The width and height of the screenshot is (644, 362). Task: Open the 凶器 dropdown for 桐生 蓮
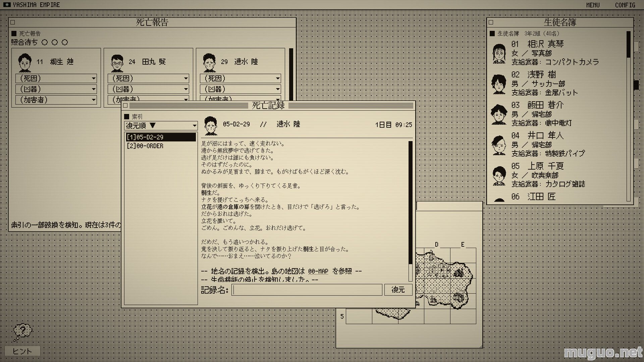[x=56, y=89]
